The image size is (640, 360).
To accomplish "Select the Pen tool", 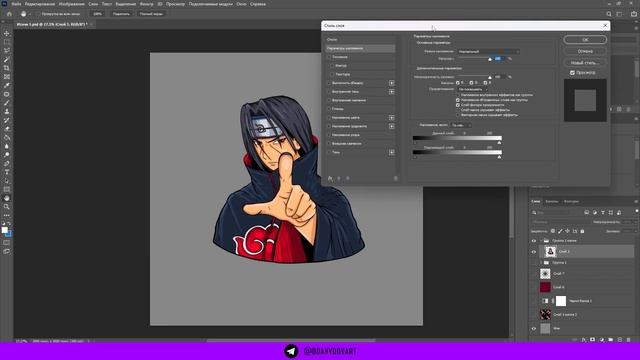I will 7,163.
